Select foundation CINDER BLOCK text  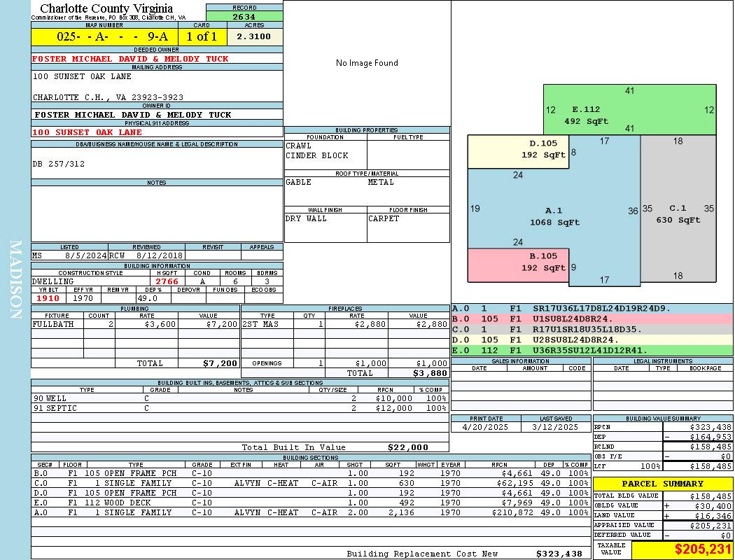(317, 155)
